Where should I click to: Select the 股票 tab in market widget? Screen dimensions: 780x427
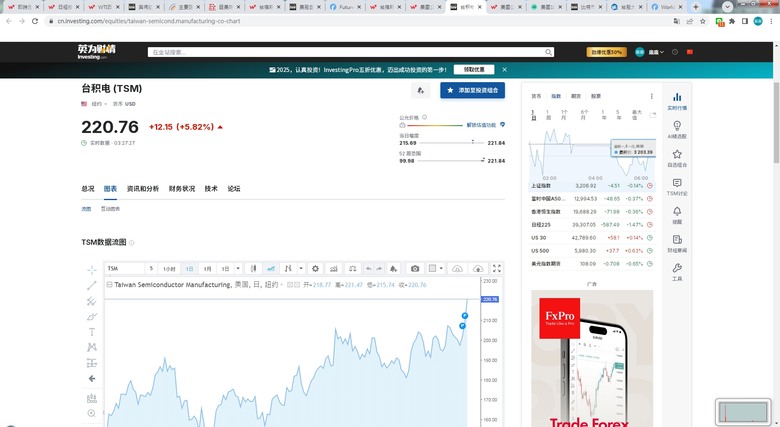[x=596, y=96]
